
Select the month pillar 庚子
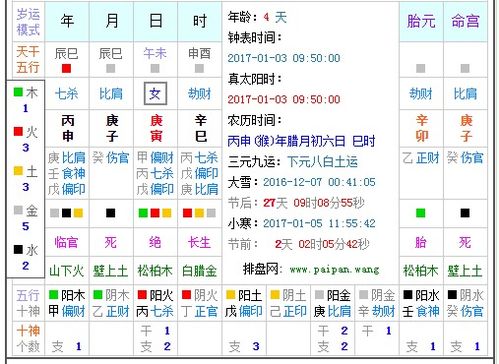pos(112,128)
